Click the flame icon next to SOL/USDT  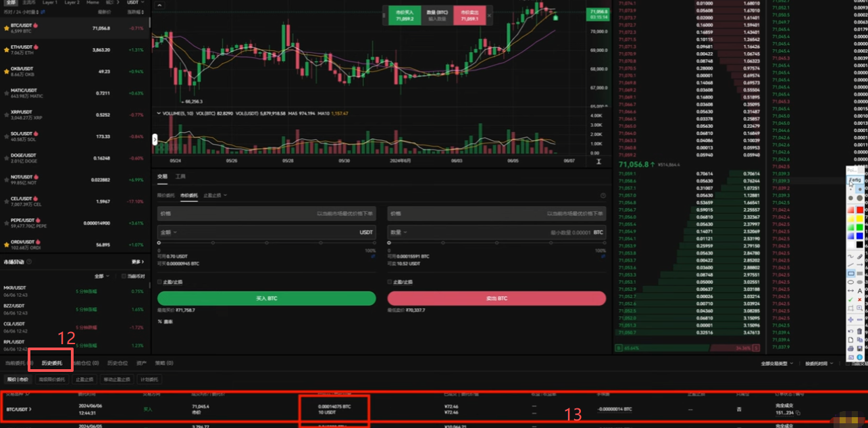pyautogui.click(x=36, y=134)
